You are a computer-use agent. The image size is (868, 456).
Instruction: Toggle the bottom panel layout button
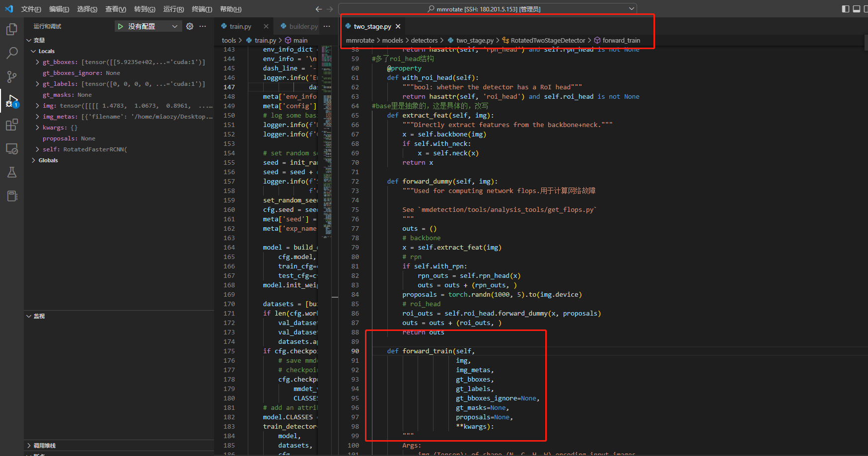857,9
